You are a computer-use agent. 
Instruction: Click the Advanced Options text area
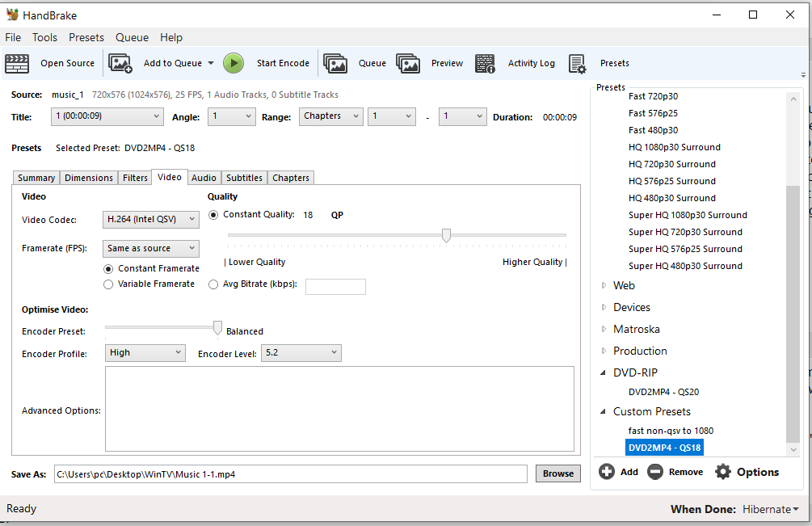(x=339, y=409)
